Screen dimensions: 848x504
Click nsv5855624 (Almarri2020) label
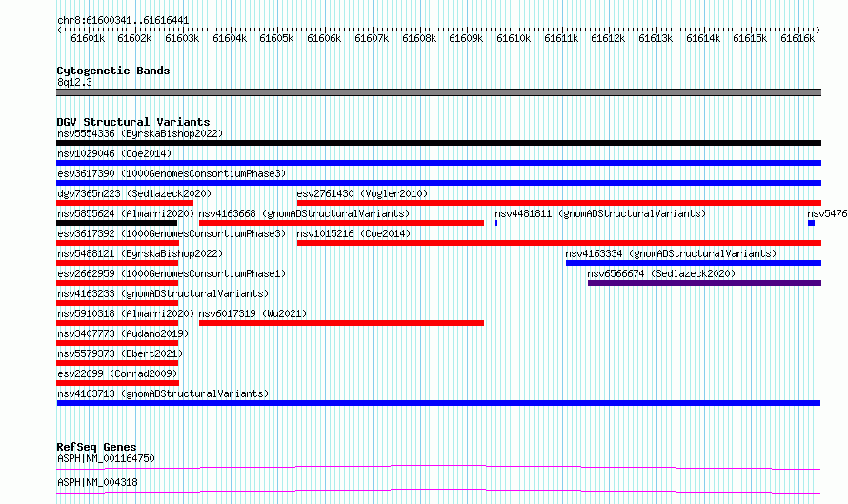pyautogui.click(x=126, y=213)
